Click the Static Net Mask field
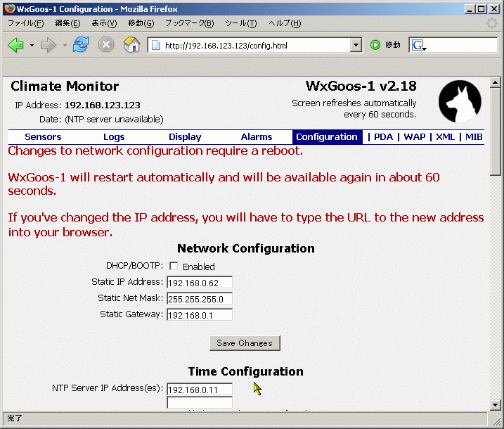Viewport: 504px width, 429px height. [x=200, y=299]
